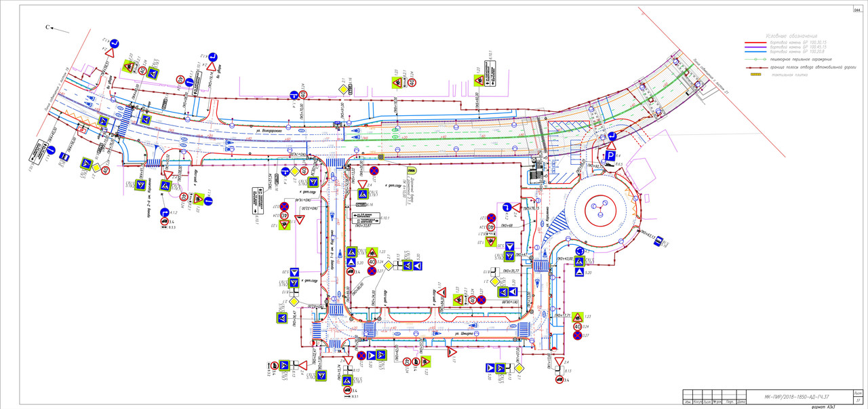Click the corner stamp 044
Screen dimensions: 868x409
(857, 9)
